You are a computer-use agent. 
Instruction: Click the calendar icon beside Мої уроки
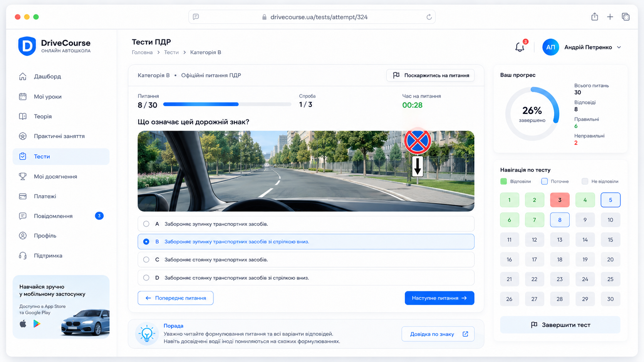pyautogui.click(x=23, y=97)
